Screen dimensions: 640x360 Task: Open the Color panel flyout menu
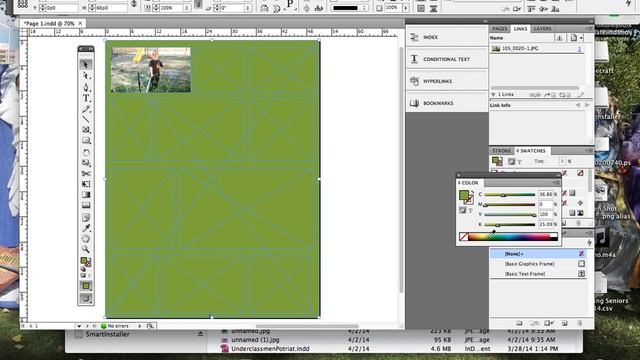point(556,183)
